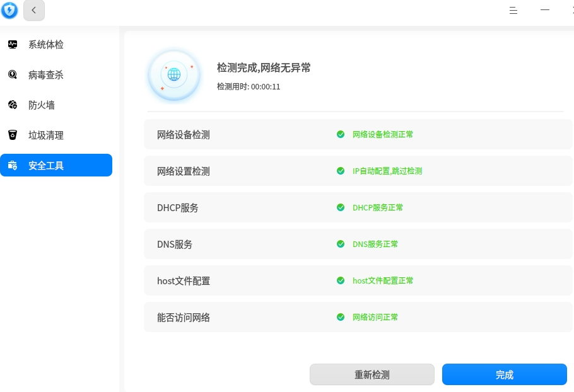Finish with the 完成 button

point(505,374)
